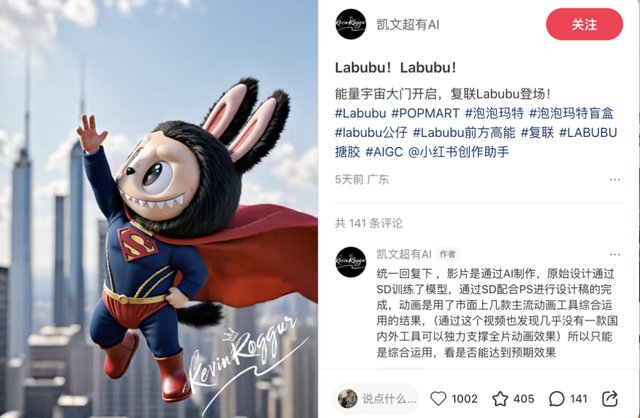Like the post with the heart icon
Screen dimensions: 640x418
[x=438, y=398]
